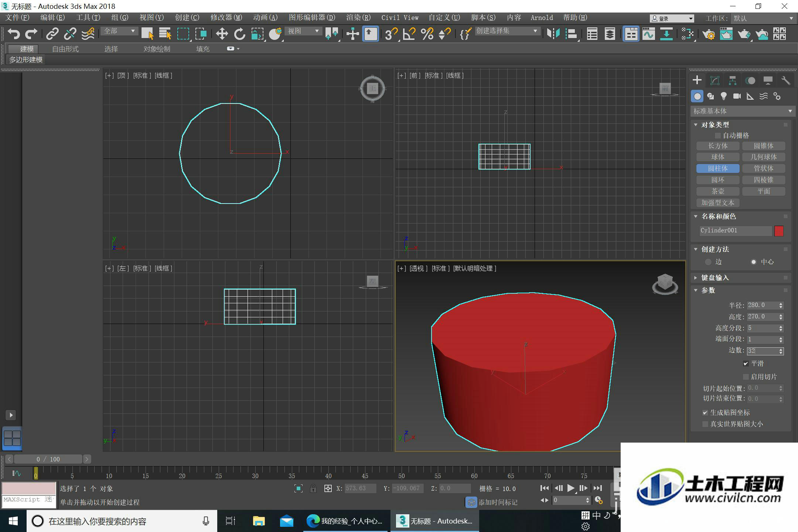The image size is (798, 532).
Task: Toggle the 平滑 checkbox
Action: (x=746, y=364)
